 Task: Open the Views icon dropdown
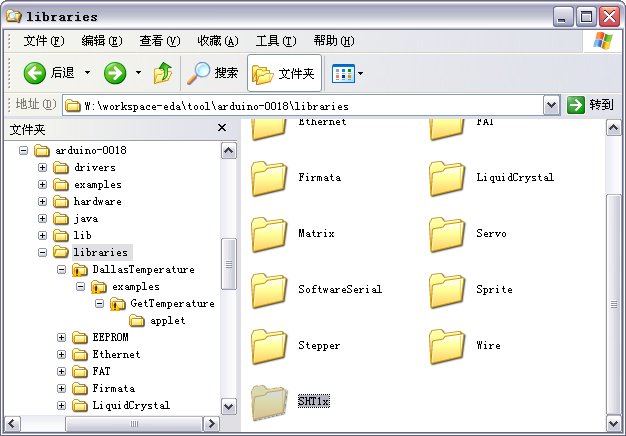tap(347, 73)
